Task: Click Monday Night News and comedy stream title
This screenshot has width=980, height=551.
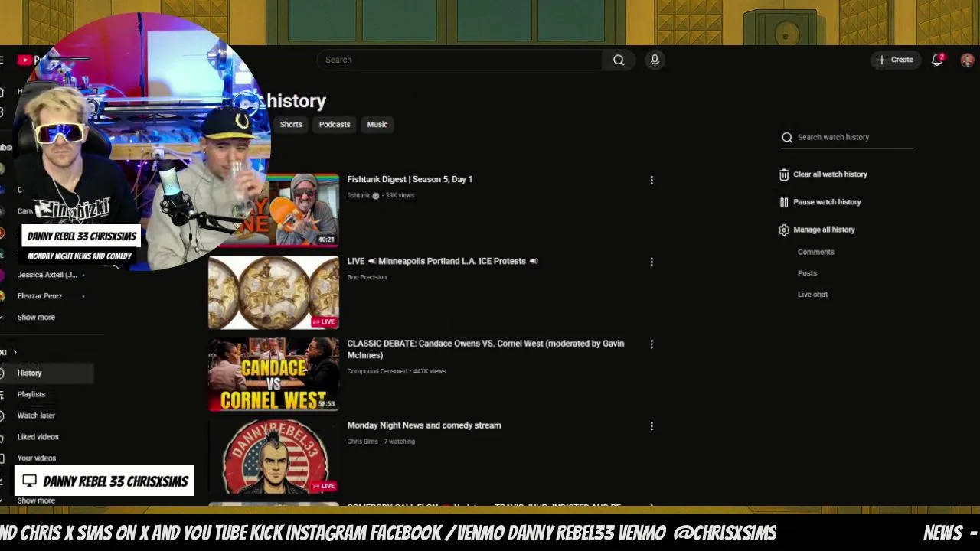Action: click(424, 425)
